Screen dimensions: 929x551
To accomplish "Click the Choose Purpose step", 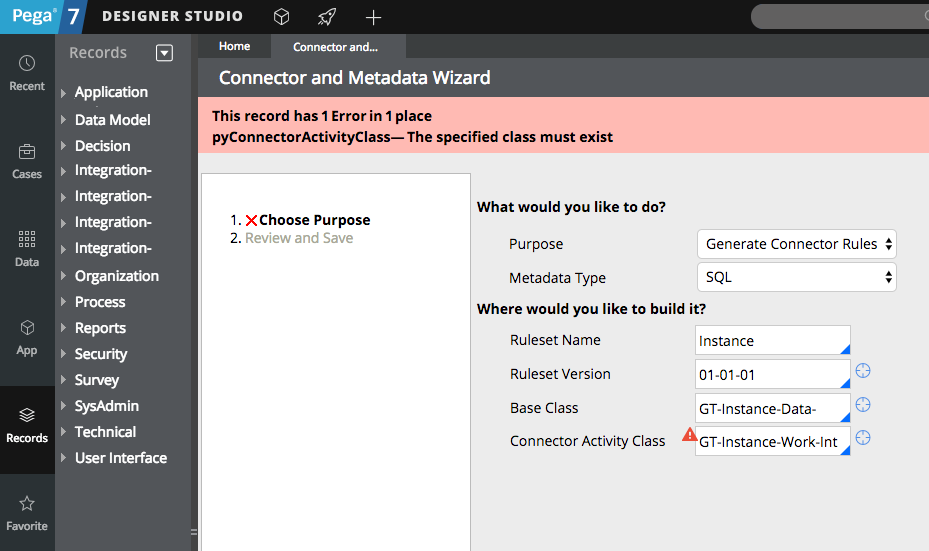I will (x=315, y=220).
